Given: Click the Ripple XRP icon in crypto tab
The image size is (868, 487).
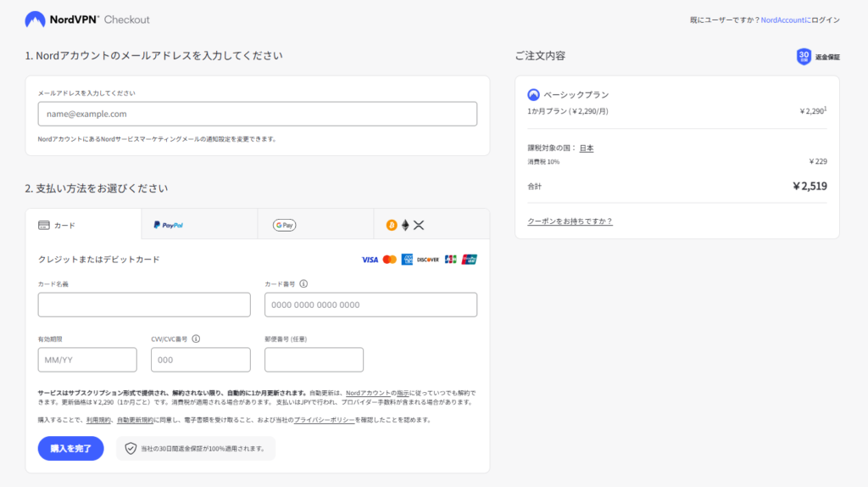Looking at the screenshot, I should click(419, 225).
